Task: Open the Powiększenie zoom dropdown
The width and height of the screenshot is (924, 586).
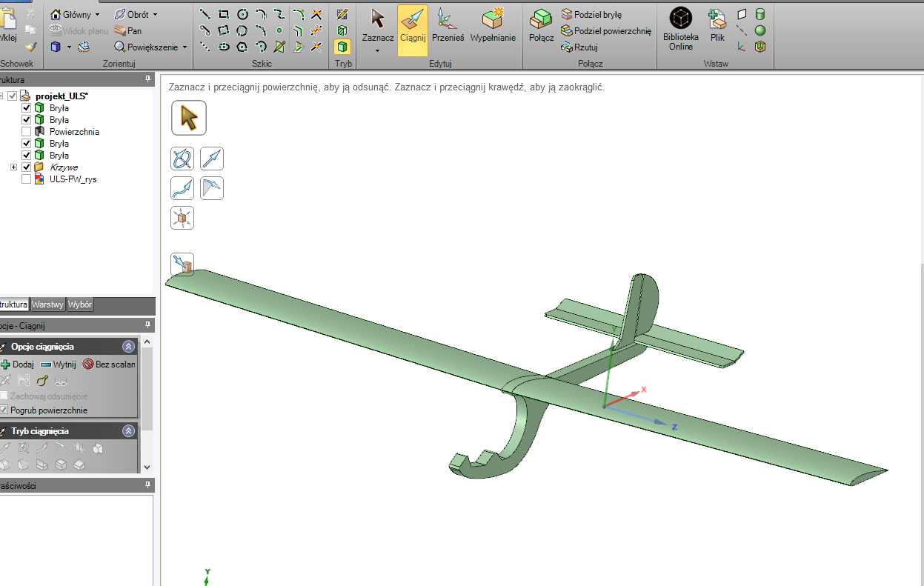Action: coord(185,47)
